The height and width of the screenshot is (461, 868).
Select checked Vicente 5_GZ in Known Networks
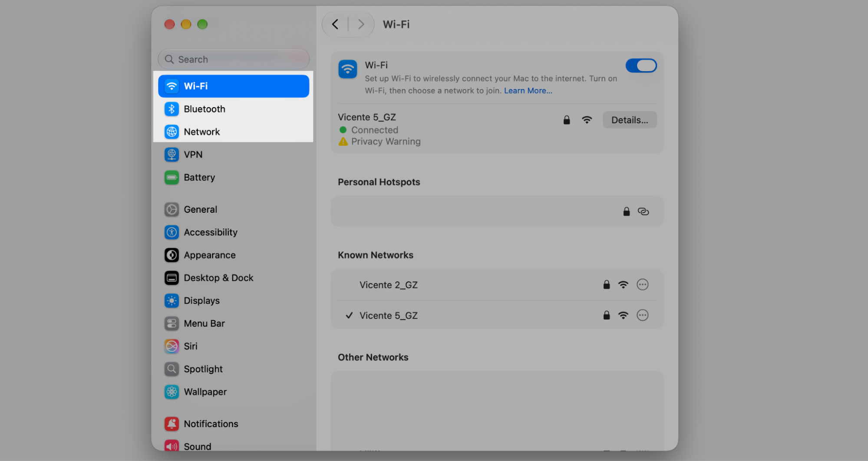tap(497, 315)
